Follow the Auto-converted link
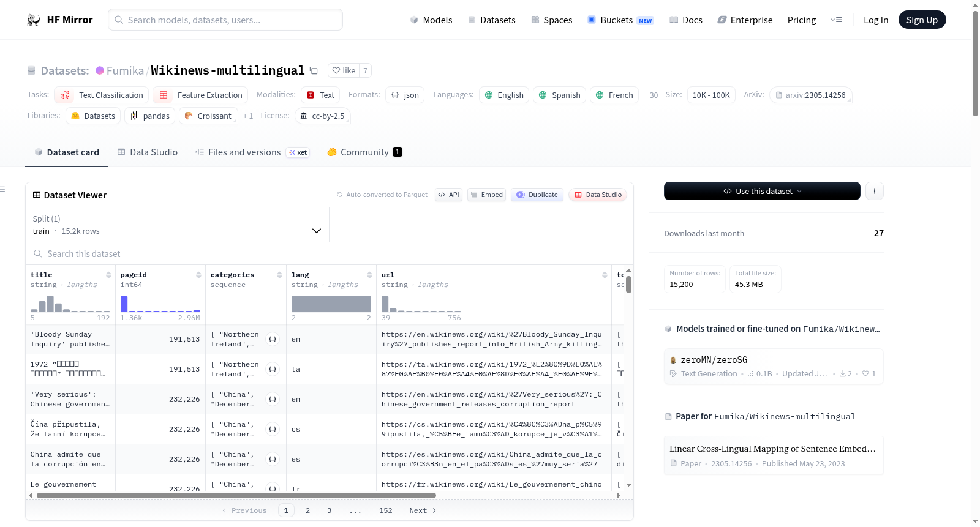 370,195
